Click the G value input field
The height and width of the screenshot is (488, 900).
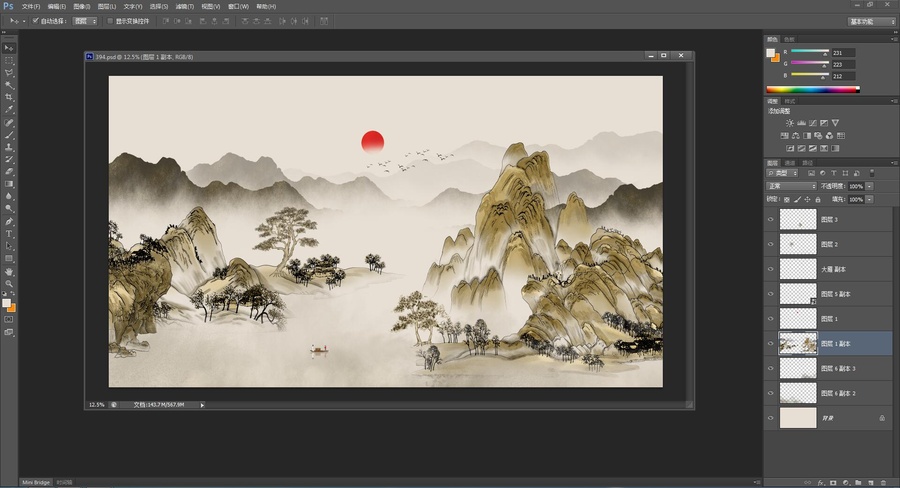(x=843, y=64)
